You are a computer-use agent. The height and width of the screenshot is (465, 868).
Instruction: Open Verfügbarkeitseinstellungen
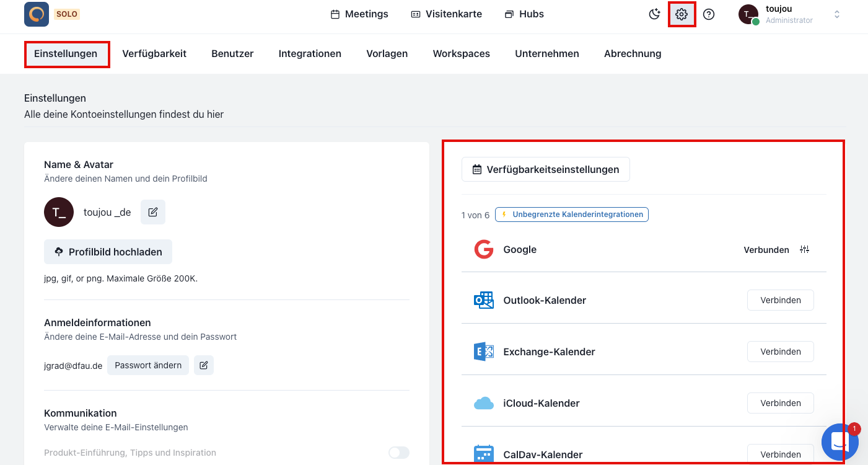545,169
